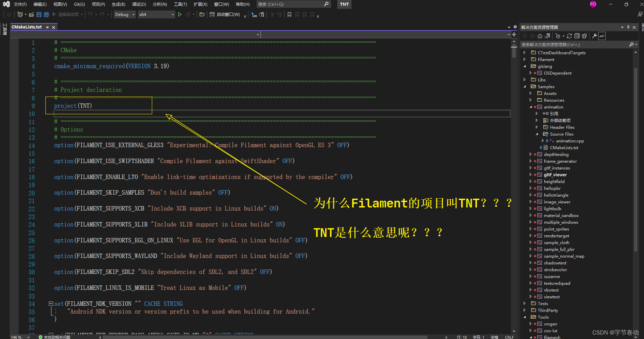The height and width of the screenshot is (339, 644).
Task: Click the 搜索 (Ctrl+Q) search box
Action: [x=293, y=4]
